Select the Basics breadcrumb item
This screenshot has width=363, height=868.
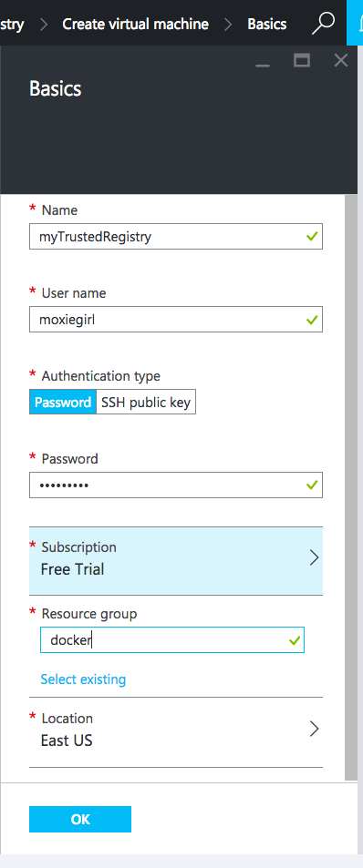click(267, 25)
